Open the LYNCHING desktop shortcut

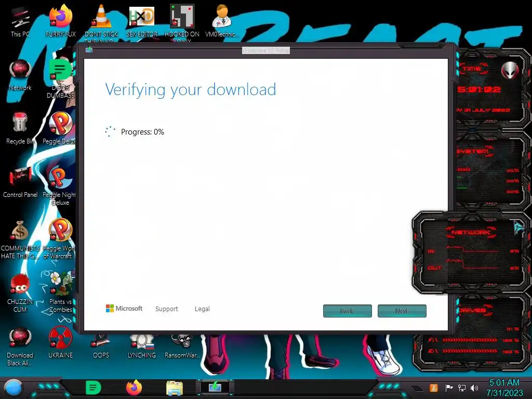[142, 347]
